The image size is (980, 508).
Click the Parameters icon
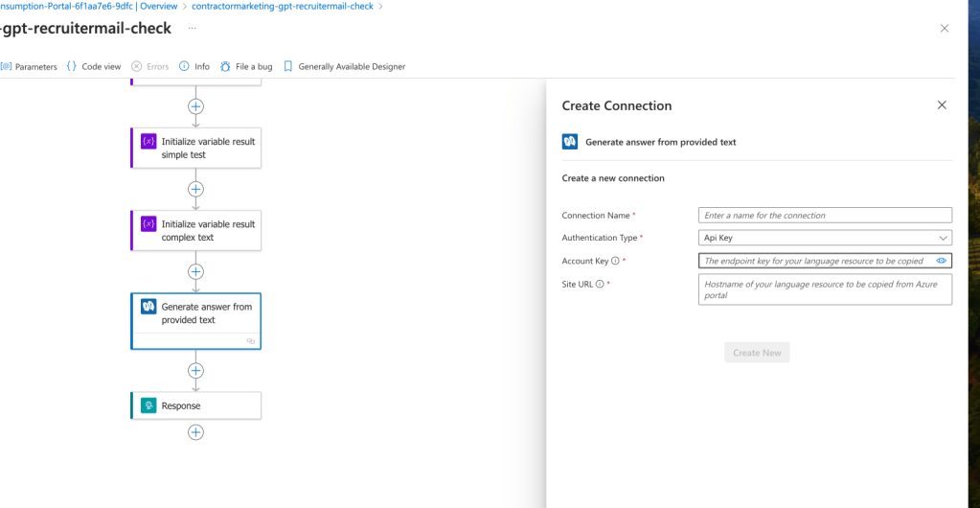click(6, 66)
